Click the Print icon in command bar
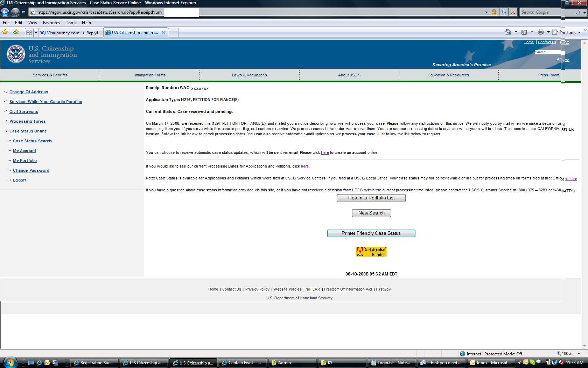Screen dimensions: 588x368 541,32
